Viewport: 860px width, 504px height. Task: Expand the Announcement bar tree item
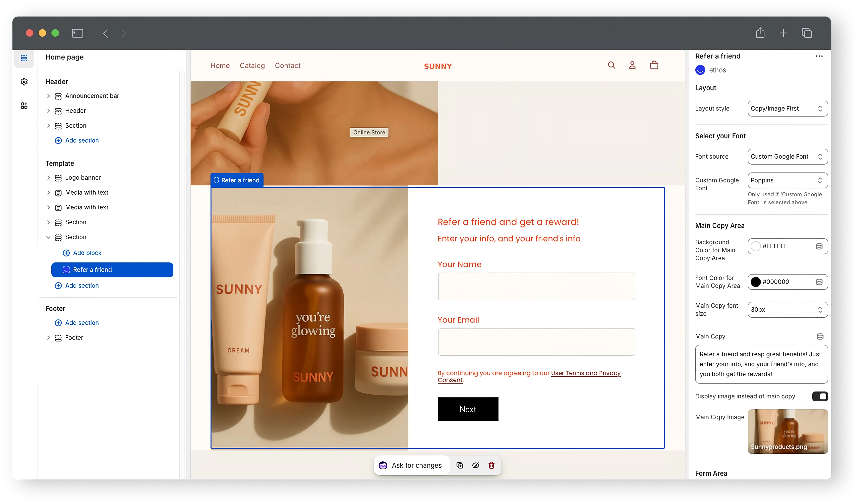[x=48, y=96]
